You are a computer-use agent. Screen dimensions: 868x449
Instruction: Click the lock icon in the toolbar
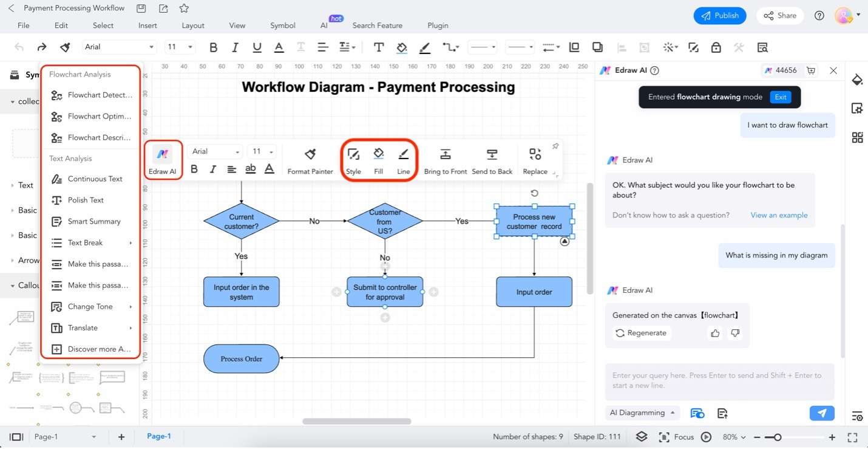(x=716, y=47)
